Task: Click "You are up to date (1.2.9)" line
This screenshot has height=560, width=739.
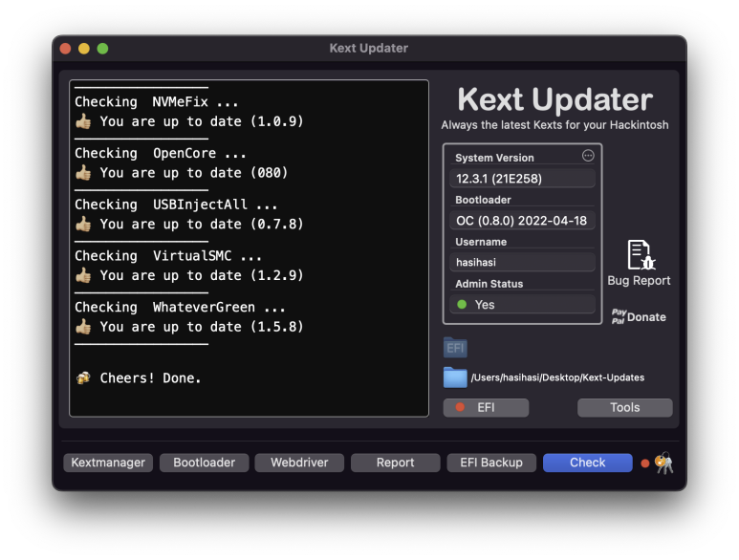Action: tap(202, 275)
